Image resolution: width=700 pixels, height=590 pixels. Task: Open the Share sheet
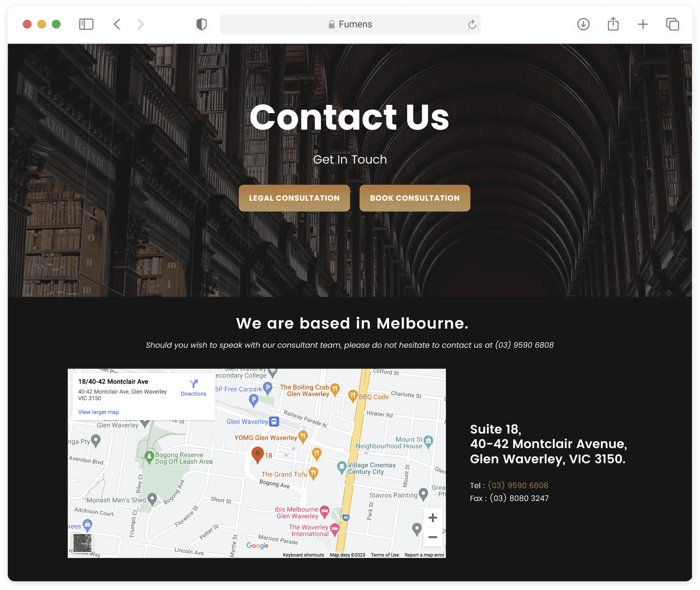613,24
